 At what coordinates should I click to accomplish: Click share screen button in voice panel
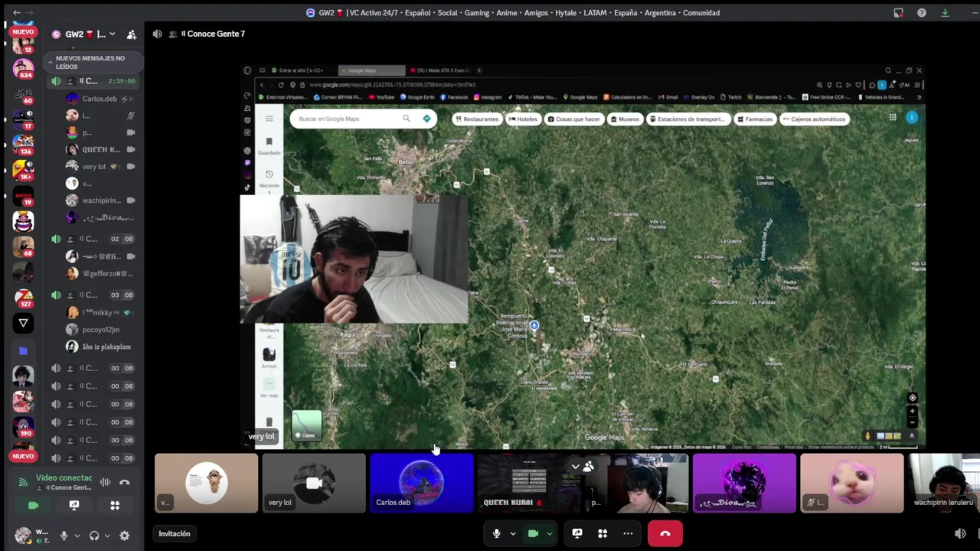[x=73, y=505]
